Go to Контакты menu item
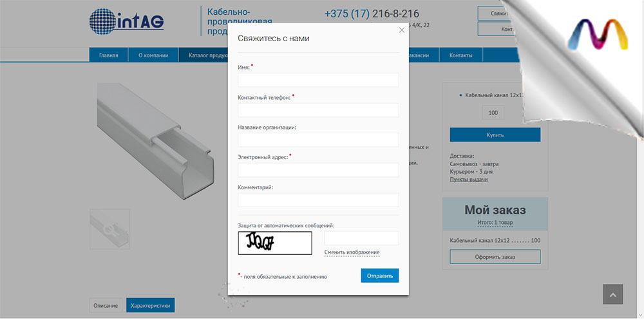The height and width of the screenshot is (320, 644). pyautogui.click(x=461, y=55)
